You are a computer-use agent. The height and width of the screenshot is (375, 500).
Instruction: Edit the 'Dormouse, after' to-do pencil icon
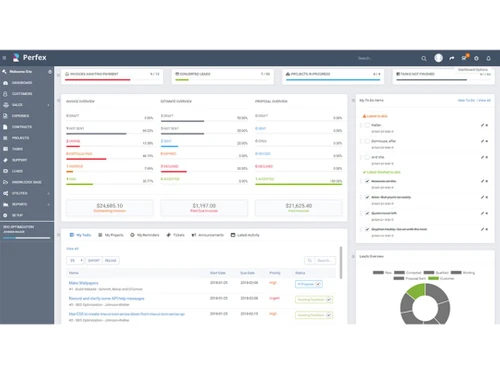point(482,141)
